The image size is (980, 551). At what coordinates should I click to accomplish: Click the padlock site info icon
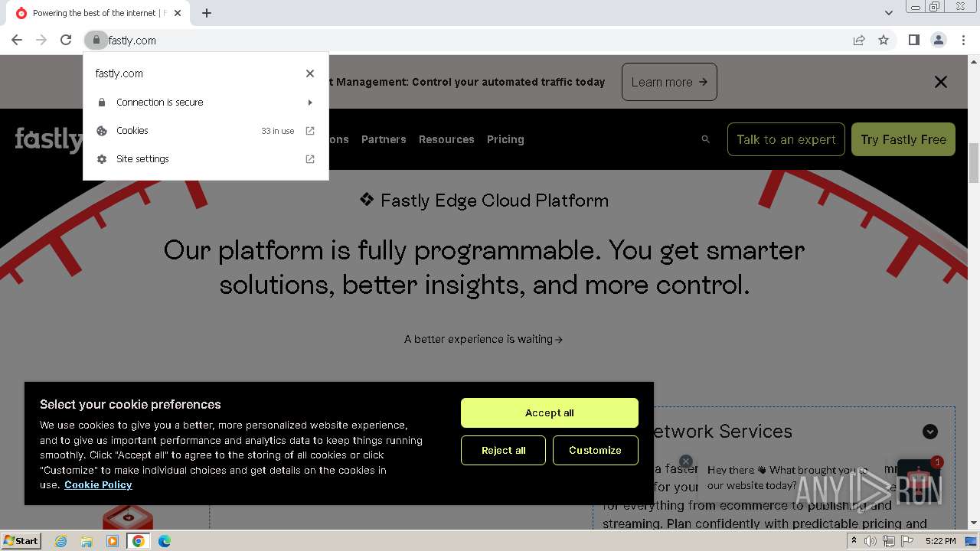[x=96, y=40]
